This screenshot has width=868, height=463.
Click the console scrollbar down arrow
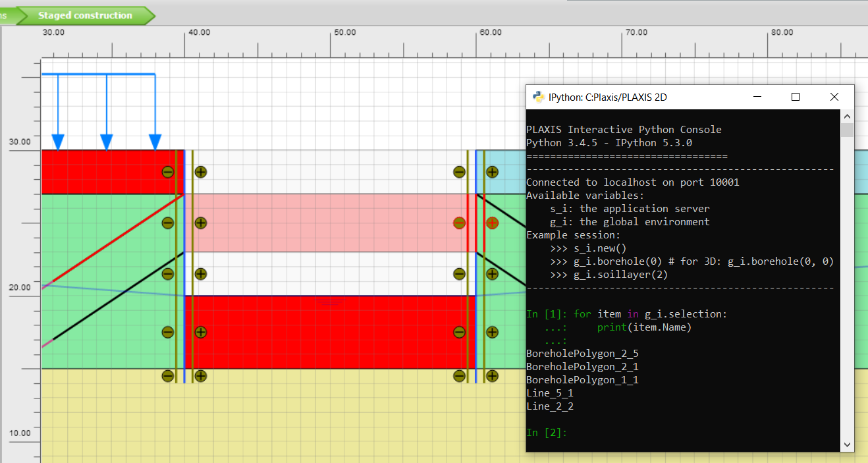click(x=847, y=445)
